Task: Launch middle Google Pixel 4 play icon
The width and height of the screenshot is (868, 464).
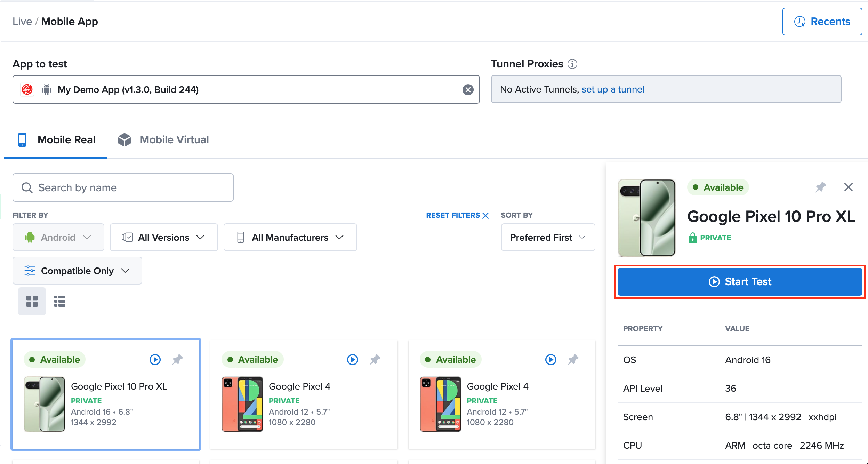Action: 353,359
